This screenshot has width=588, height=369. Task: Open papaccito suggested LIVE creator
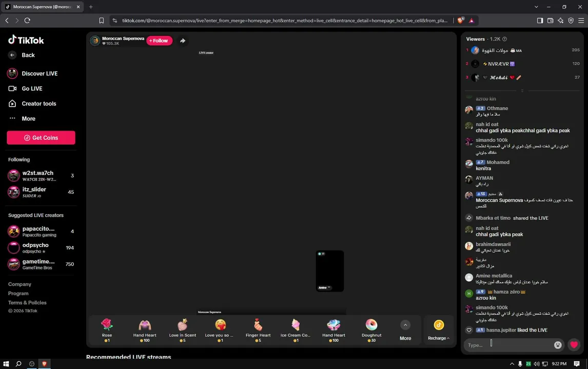[x=41, y=231]
